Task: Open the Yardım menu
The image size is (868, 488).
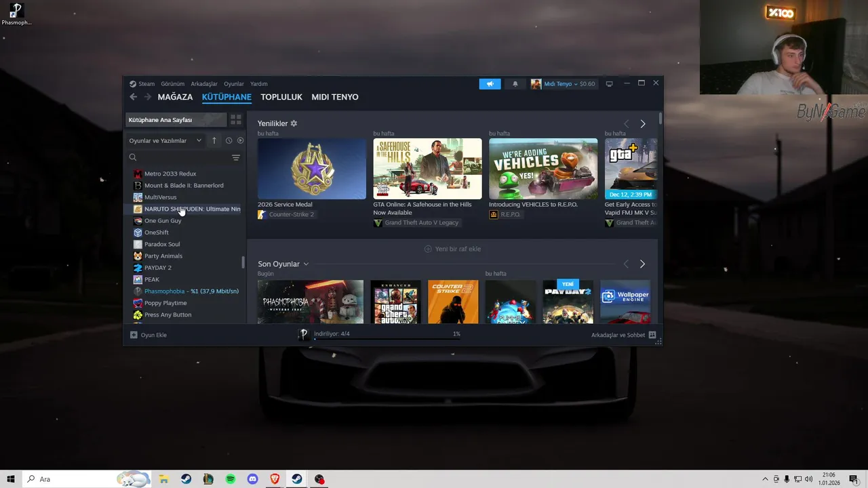Action: [259, 84]
